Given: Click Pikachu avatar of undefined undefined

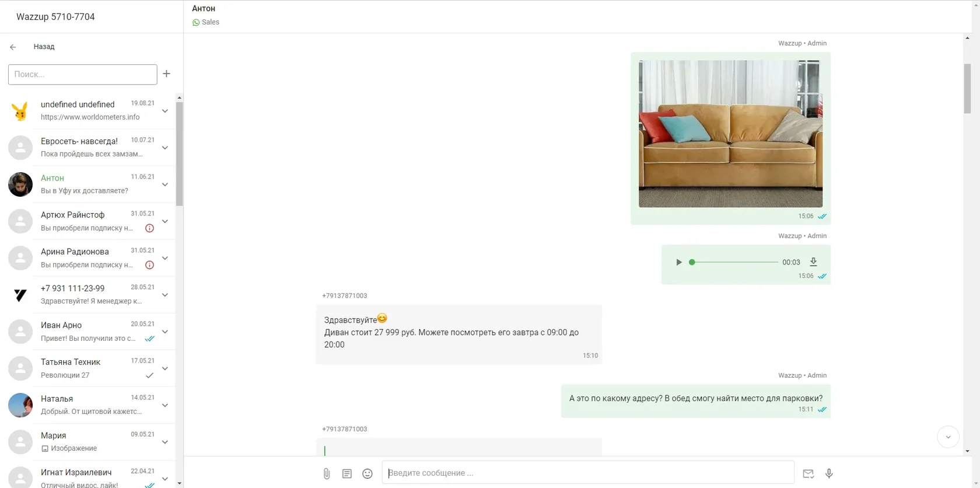Looking at the screenshot, I should 20,110.
